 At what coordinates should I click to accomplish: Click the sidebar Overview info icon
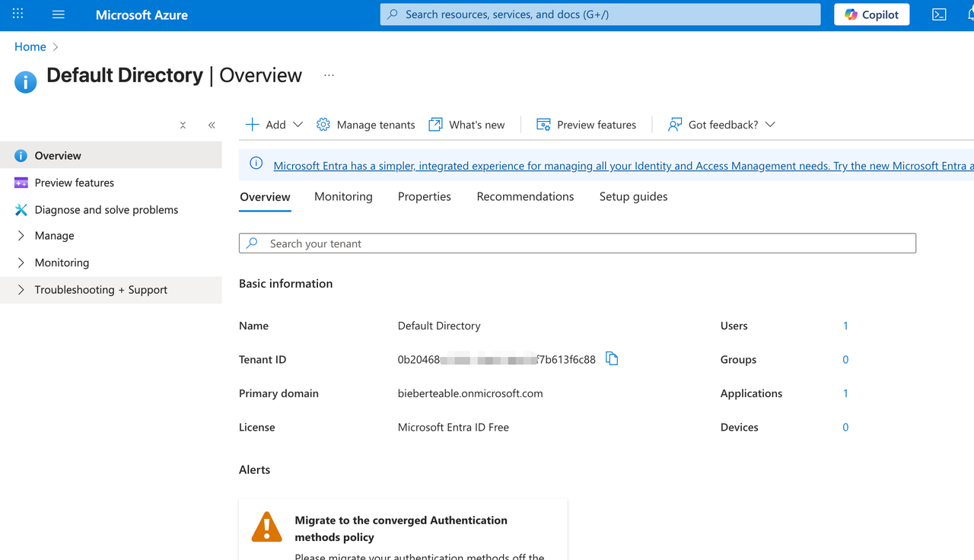pos(21,155)
